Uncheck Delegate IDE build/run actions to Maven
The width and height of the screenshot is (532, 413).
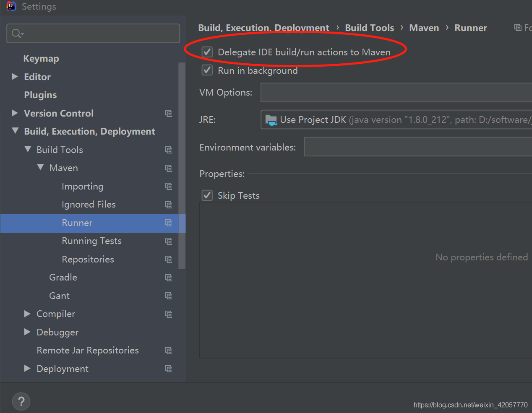(207, 52)
